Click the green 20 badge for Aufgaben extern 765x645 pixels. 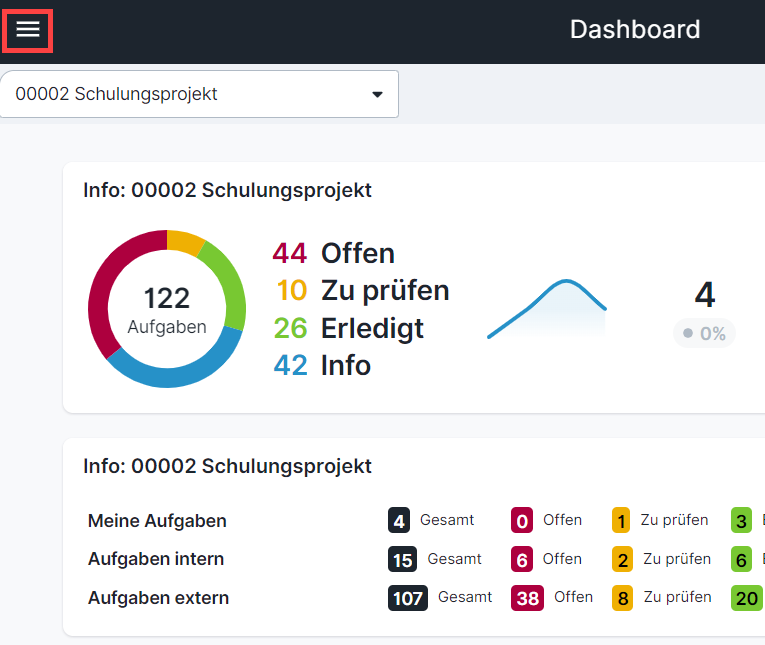coord(747,598)
